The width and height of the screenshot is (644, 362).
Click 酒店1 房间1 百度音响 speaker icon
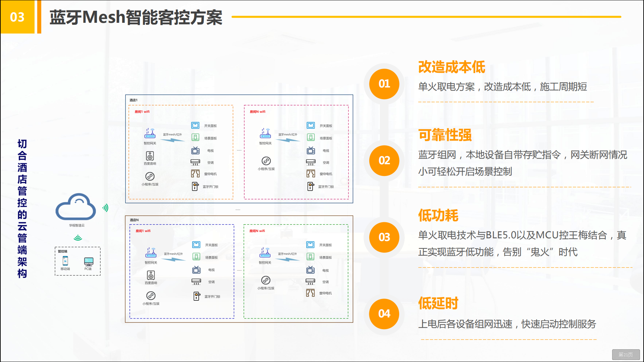coord(150,156)
